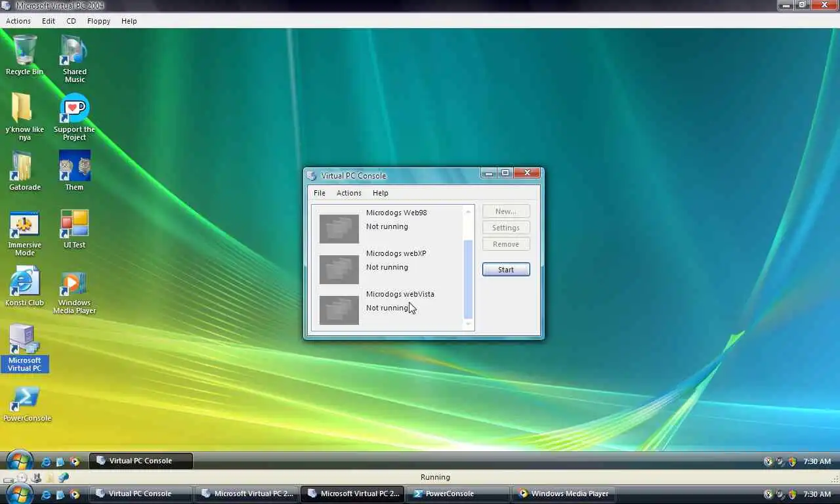Image resolution: width=840 pixels, height=504 pixels.
Task: Open the Shared Music desktop shortcut
Action: tap(74, 59)
